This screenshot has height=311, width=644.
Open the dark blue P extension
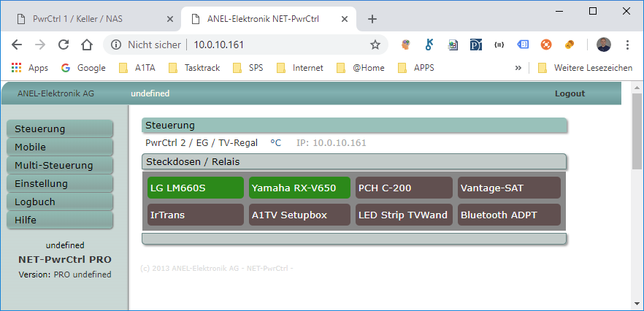475,45
